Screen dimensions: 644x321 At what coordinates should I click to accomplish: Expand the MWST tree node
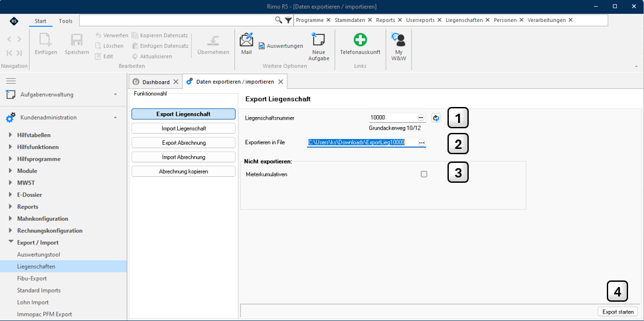pyautogui.click(x=11, y=183)
